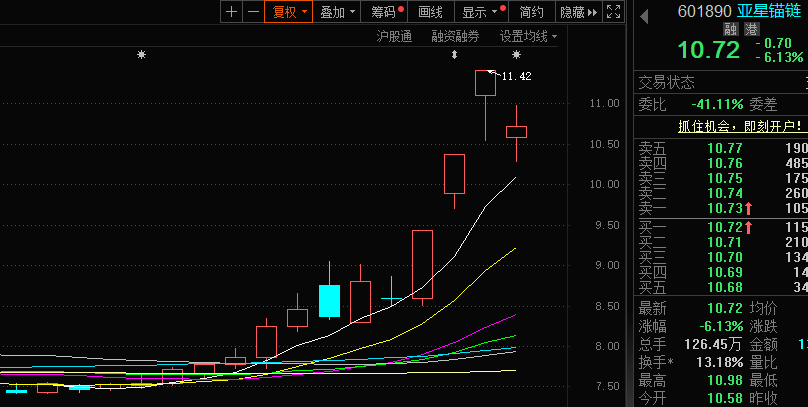The image size is (808, 407).
Task: Toggle the 筹码 chip distribution display
Action: pyautogui.click(x=386, y=12)
